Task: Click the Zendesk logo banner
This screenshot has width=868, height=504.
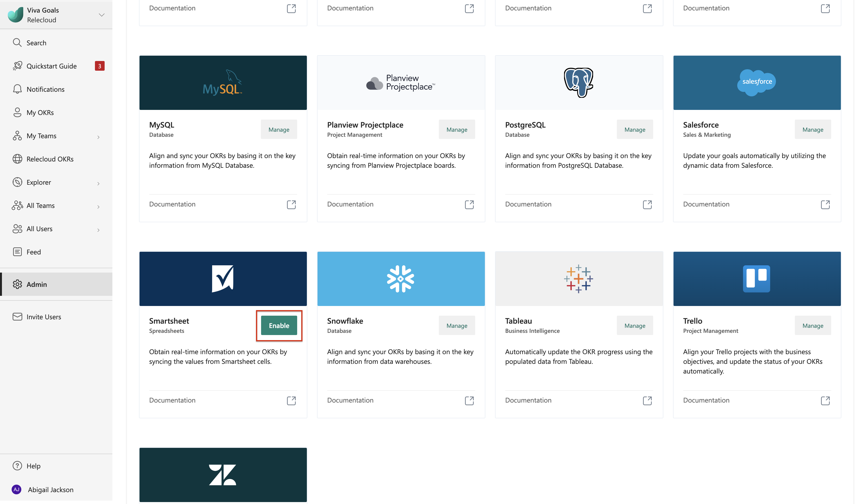Action: [223, 475]
